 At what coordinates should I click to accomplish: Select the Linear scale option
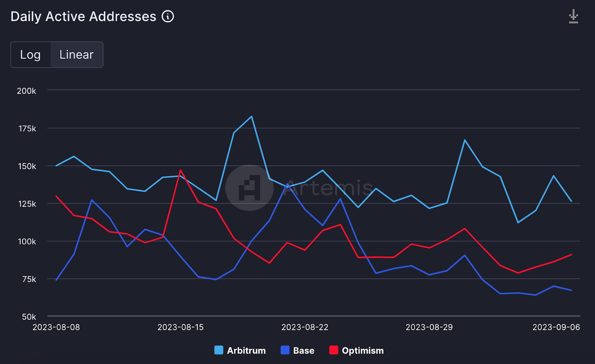(77, 55)
